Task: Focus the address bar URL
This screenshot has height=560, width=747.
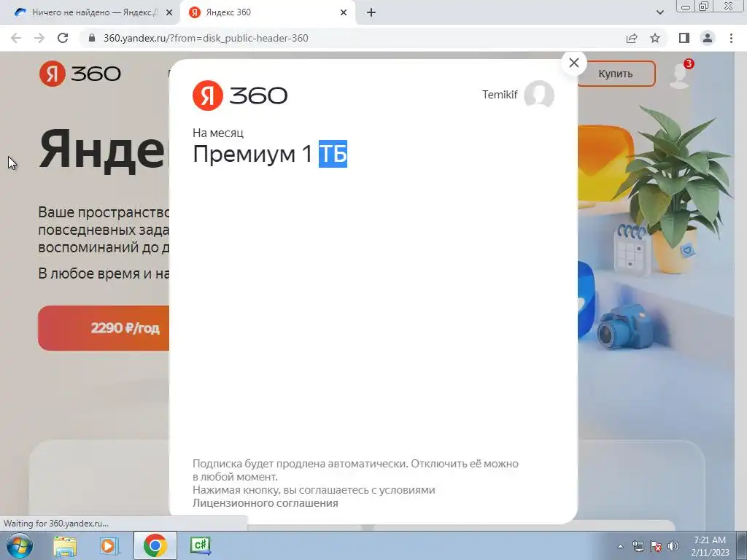Action: [x=206, y=38]
